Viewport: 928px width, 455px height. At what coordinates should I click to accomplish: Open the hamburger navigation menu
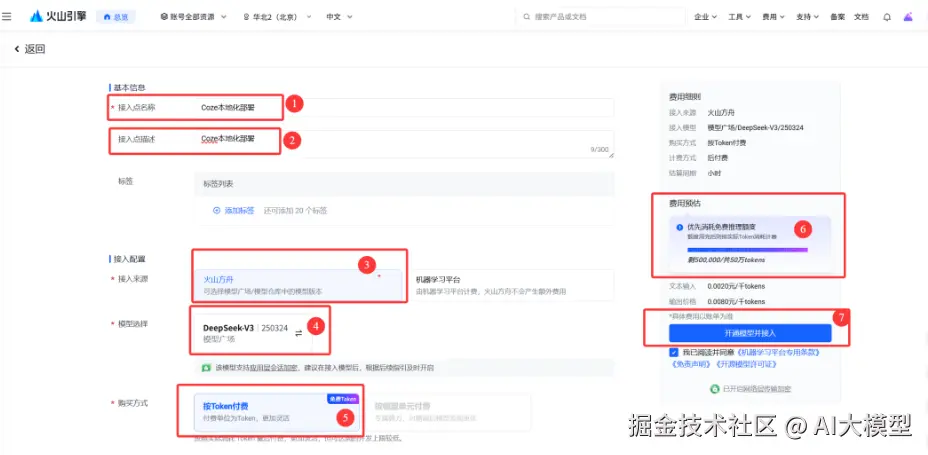click(7, 17)
